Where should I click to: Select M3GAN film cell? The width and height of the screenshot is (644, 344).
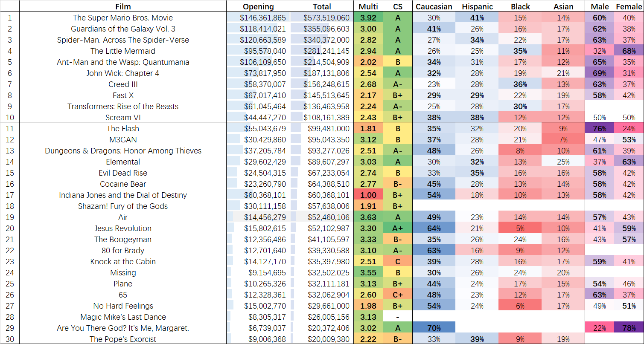[x=123, y=140]
